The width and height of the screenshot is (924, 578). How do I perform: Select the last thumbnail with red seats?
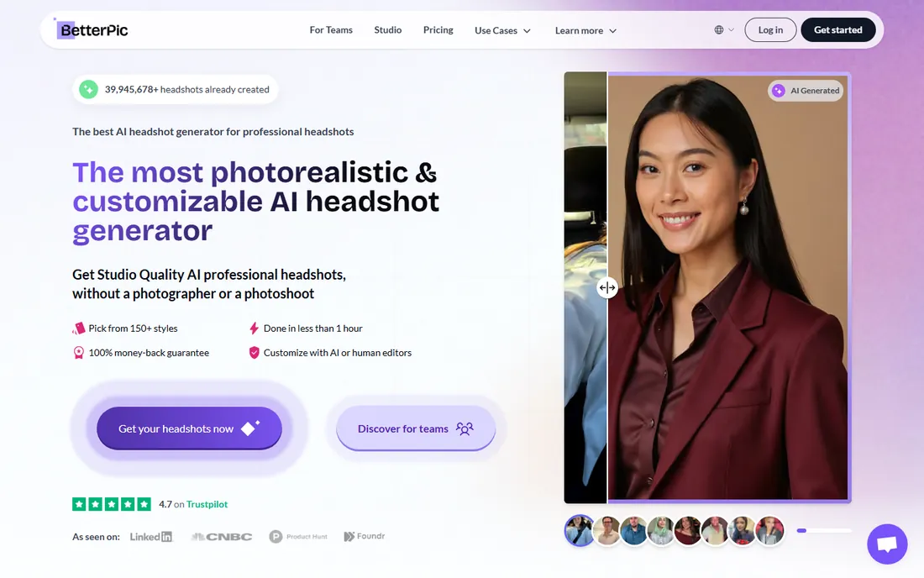tap(769, 531)
